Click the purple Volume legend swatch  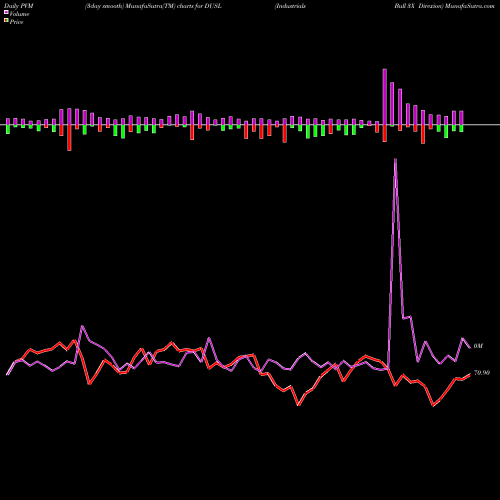coord(6,13)
